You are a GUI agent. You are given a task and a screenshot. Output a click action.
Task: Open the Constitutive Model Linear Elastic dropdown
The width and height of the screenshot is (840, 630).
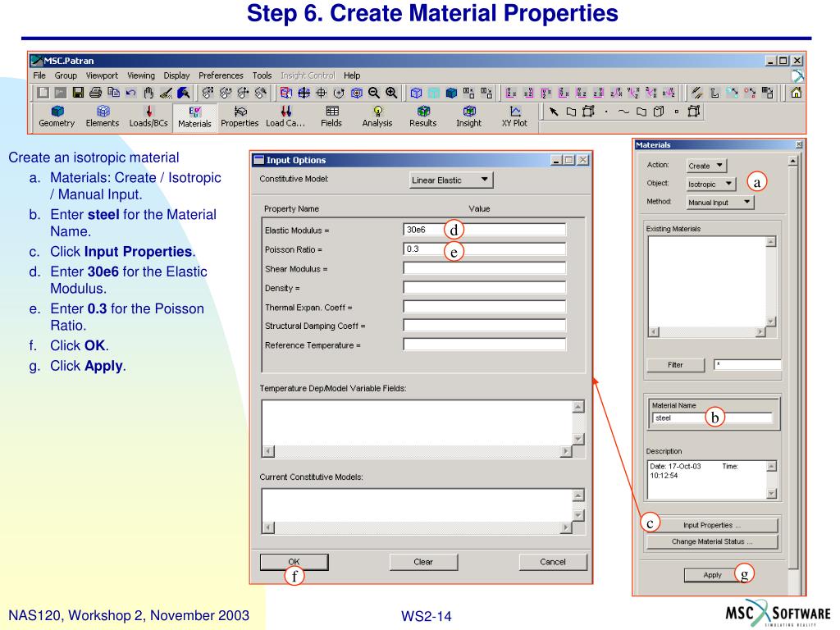click(x=450, y=180)
